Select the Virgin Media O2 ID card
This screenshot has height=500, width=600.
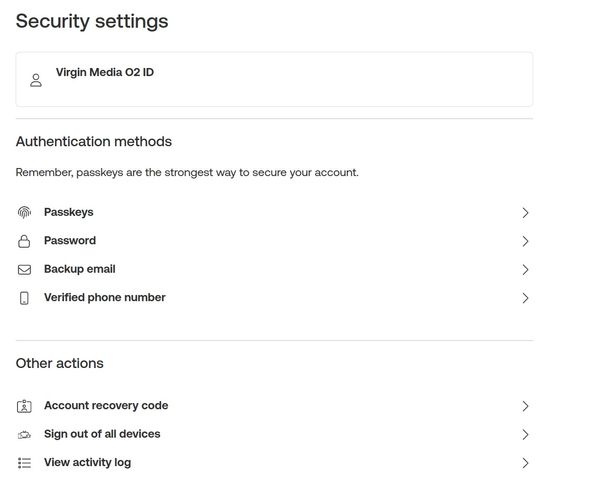tap(274, 79)
